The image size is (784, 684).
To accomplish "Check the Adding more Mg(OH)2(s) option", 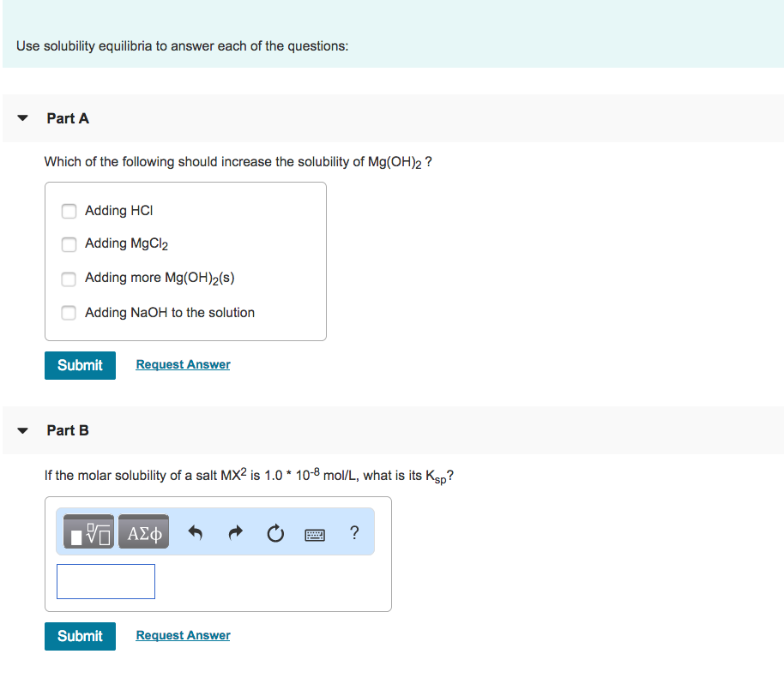I will pyautogui.click(x=69, y=279).
